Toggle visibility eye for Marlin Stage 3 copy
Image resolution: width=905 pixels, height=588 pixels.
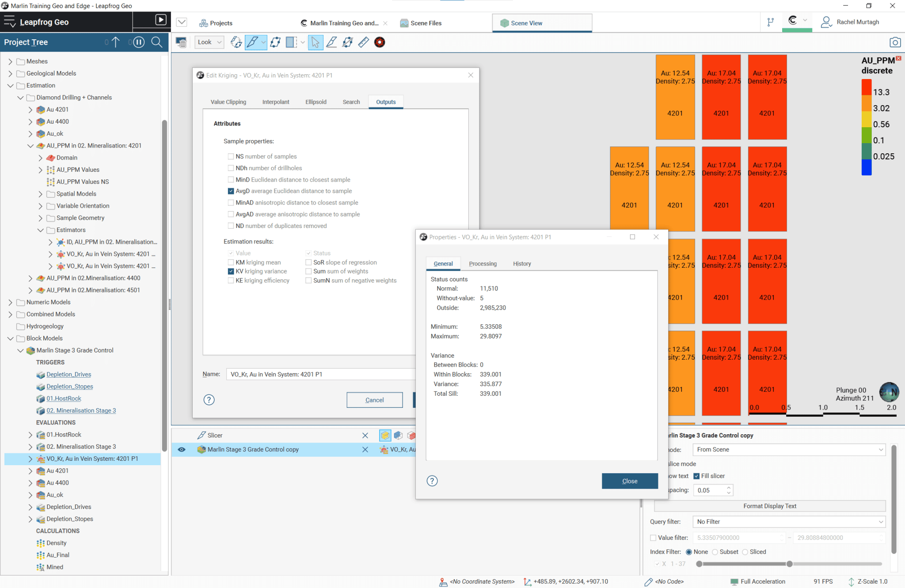[x=182, y=450]
